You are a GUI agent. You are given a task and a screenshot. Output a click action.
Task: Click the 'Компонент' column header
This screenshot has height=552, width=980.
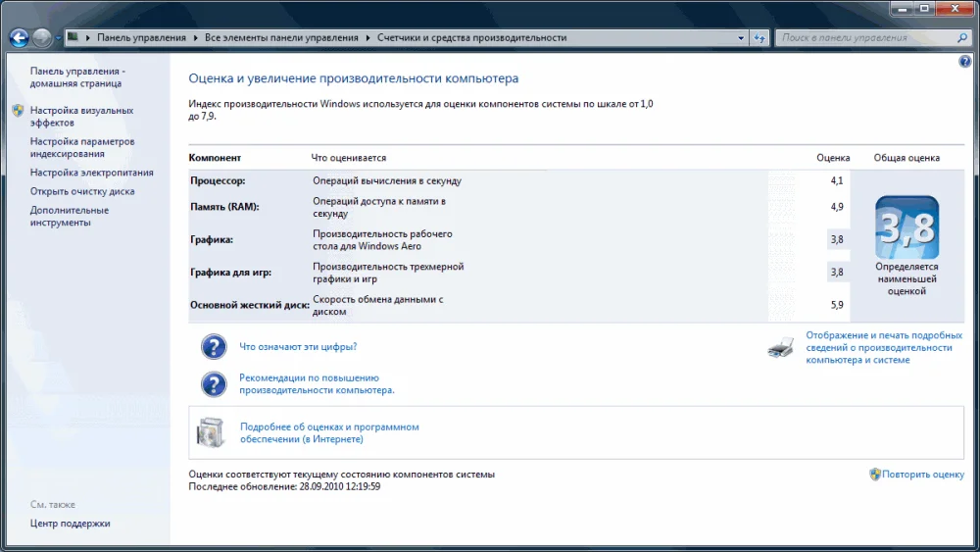[215, 158]
